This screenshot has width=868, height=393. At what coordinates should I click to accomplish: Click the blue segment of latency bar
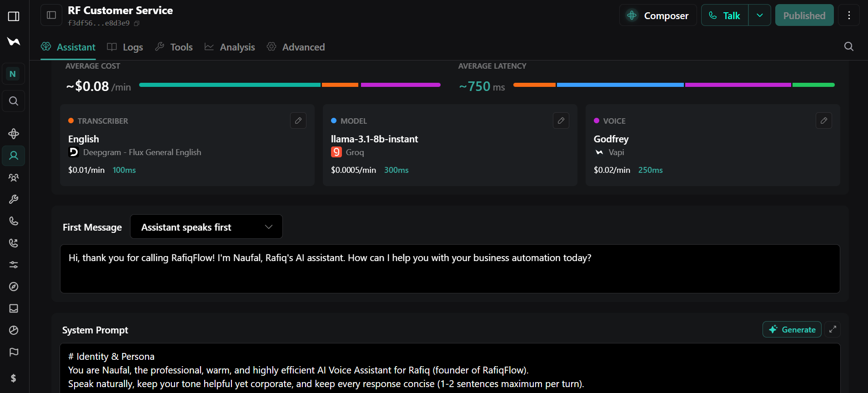[620, 85]
